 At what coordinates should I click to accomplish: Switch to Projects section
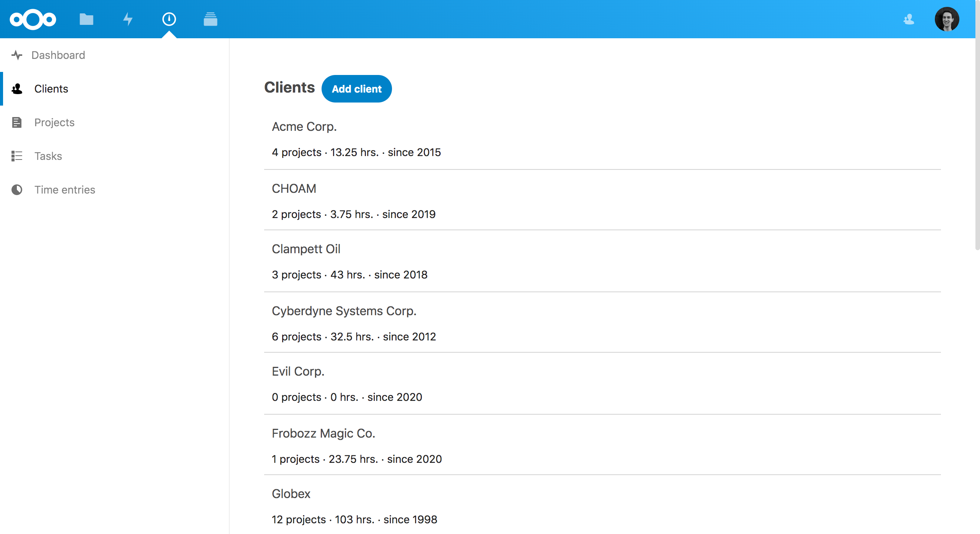pos(54,122)
